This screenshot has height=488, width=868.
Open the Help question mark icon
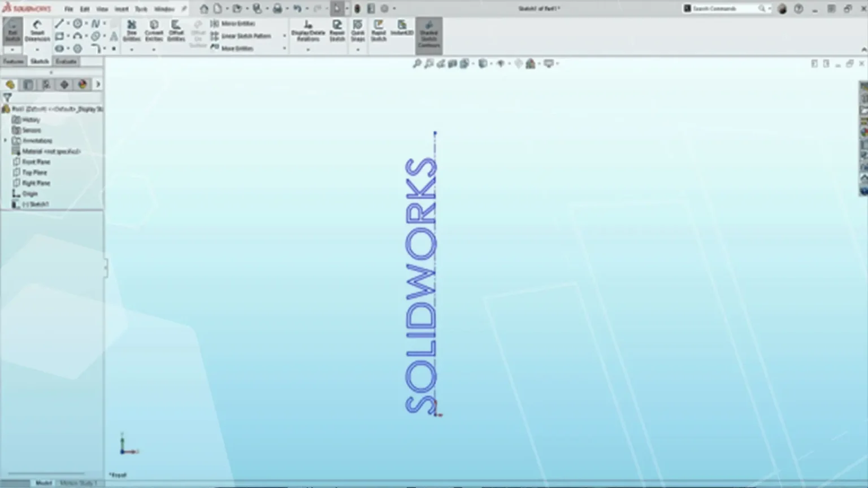[798, 8]
